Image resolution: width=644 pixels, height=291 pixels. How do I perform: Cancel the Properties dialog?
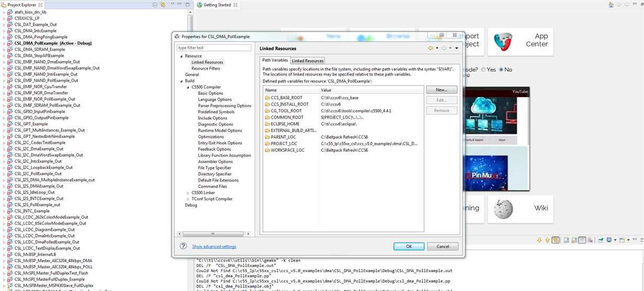(x=442, y=246)
